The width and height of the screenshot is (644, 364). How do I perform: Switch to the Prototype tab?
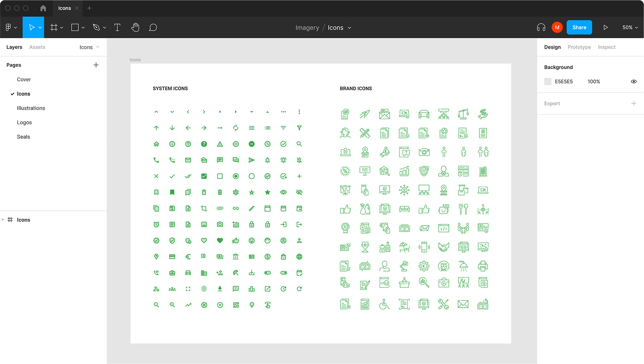tap(579, 47)
